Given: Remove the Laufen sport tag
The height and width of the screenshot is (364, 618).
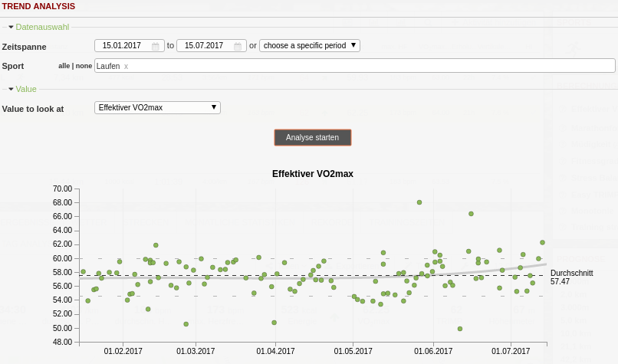Looking at the screenshot, I should (126, 67).
